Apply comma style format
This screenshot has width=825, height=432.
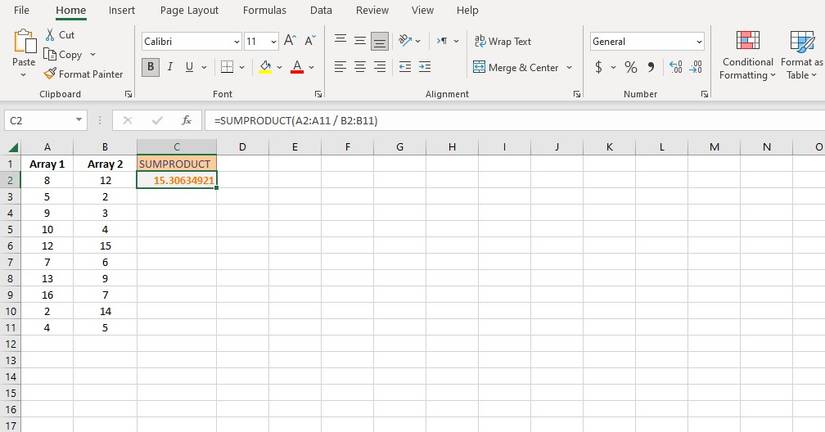(x=651, y=67)
